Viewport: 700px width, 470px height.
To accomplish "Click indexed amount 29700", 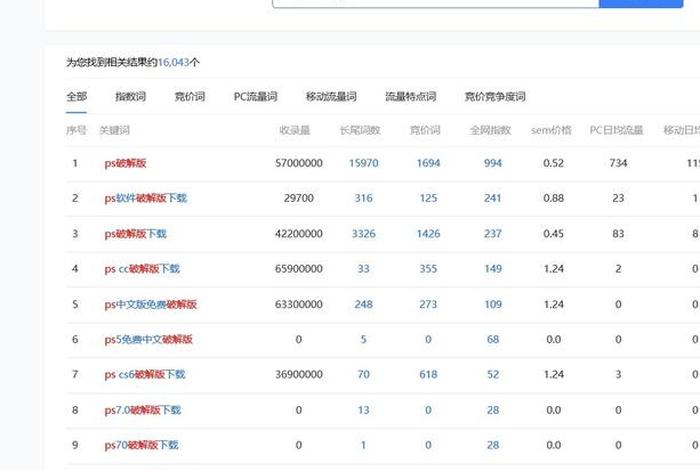I will [299, 198].
